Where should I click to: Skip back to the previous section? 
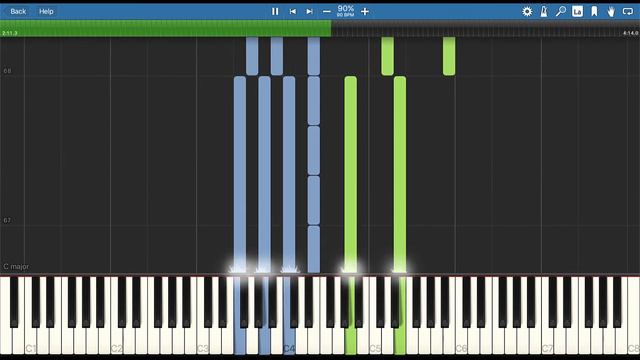point(293,11)
